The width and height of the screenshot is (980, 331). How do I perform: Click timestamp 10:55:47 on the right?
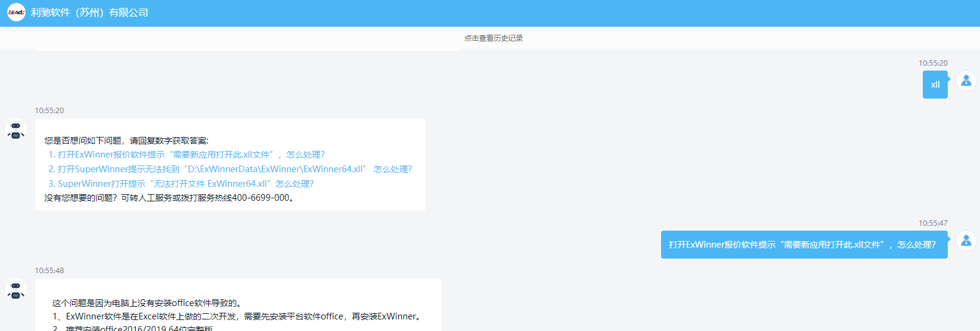pos(933,223)
